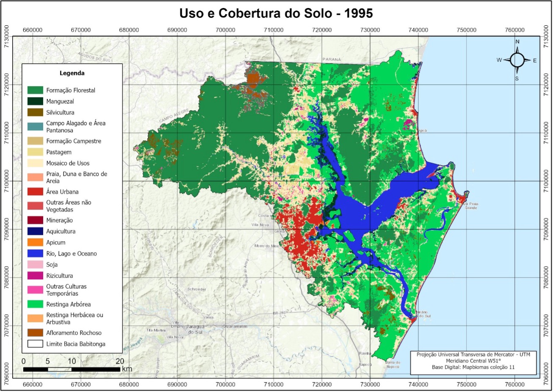Click the Apicum orange swatch
Viewport: 554px width, 392px height.
tap(35, 242)
